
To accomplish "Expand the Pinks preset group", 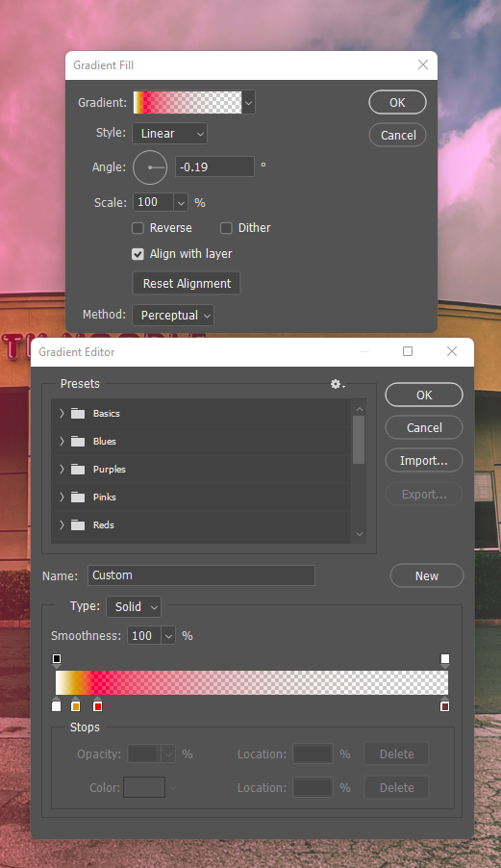I will tap(62, 498).
